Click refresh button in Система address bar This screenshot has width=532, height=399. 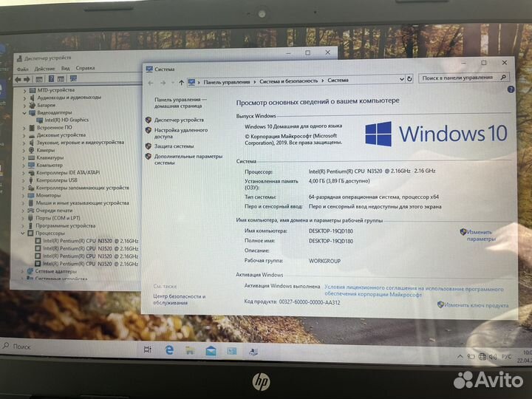[x=409, y=79]
